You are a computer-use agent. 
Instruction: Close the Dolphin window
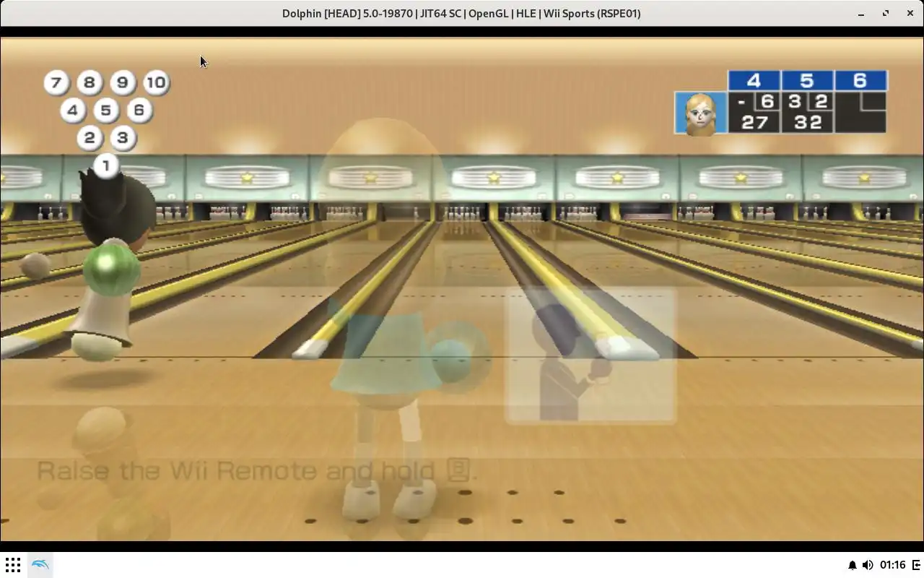[910, 13]
